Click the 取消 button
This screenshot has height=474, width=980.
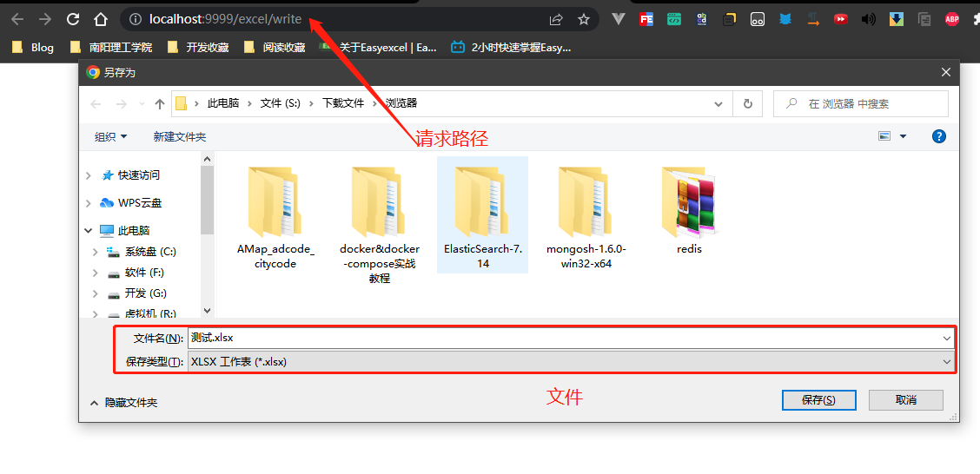click(x=905, y=400)
